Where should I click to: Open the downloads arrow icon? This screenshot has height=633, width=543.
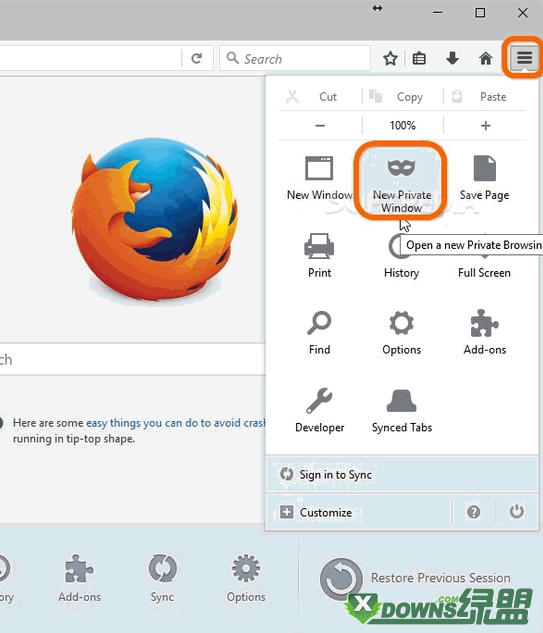click(x=453, y=59)
